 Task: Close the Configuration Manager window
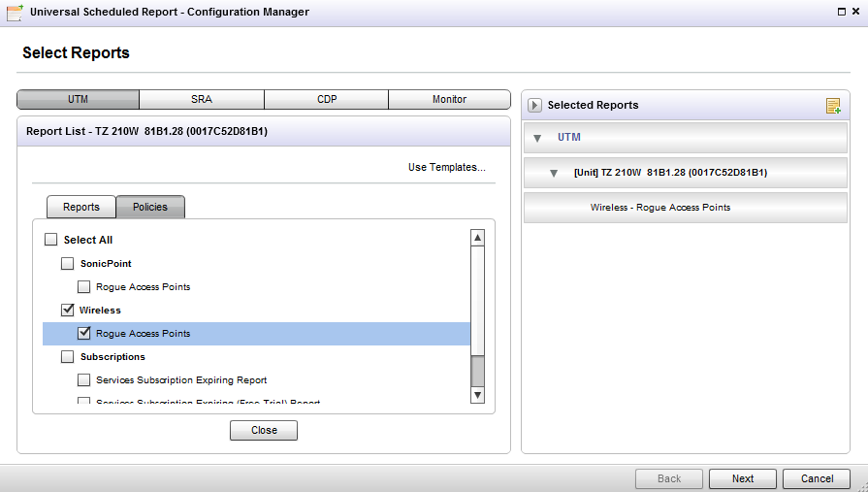tap(857, 12)
